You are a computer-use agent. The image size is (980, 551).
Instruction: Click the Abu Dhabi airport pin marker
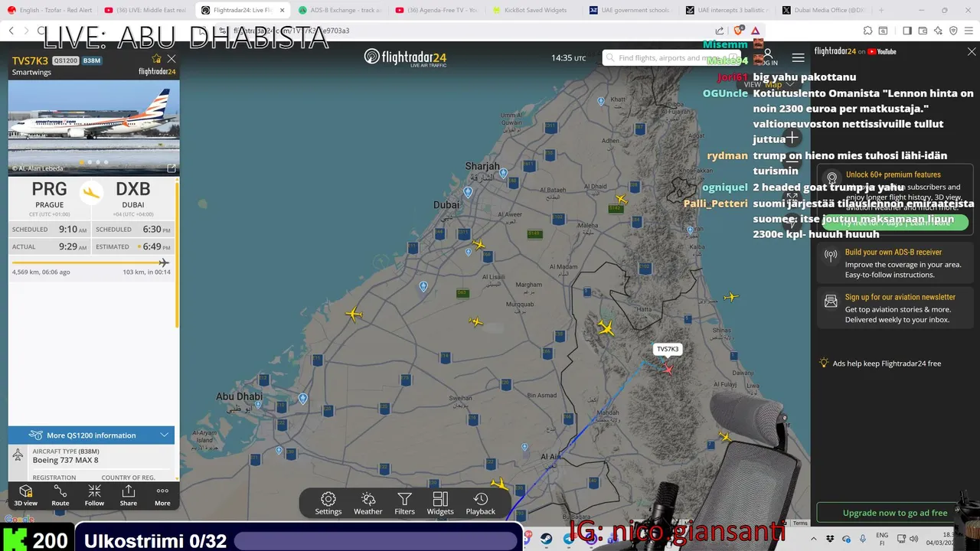(303, 399)
